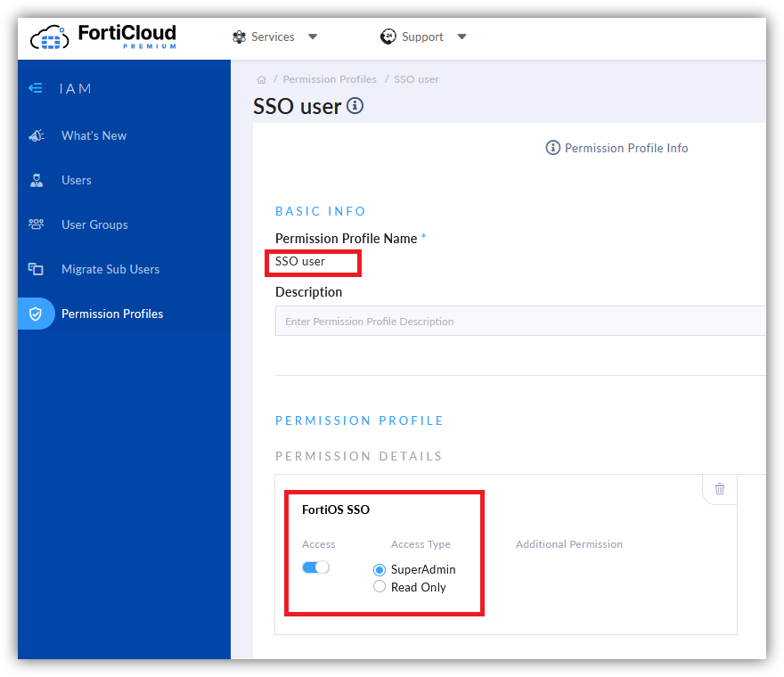The width and height of the screenshot is (784, 677).
Task: Click the Migrate Sub Users icon
Action: point(37,269)
